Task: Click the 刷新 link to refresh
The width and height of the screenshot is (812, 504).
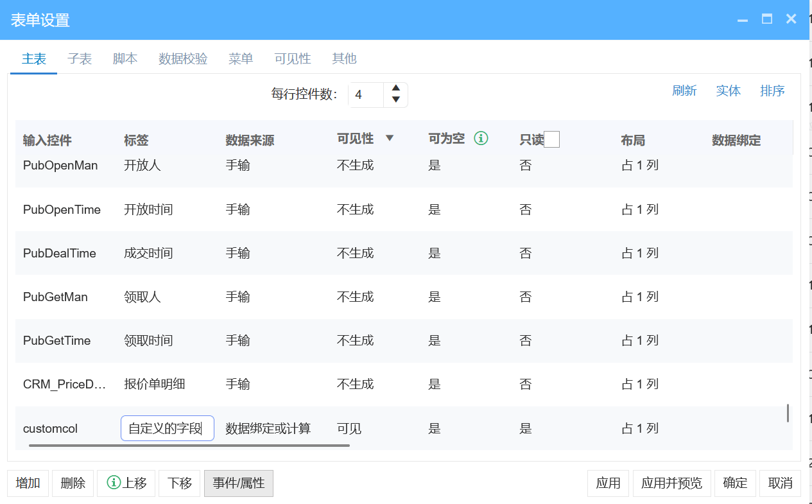Action: point(685,91)
